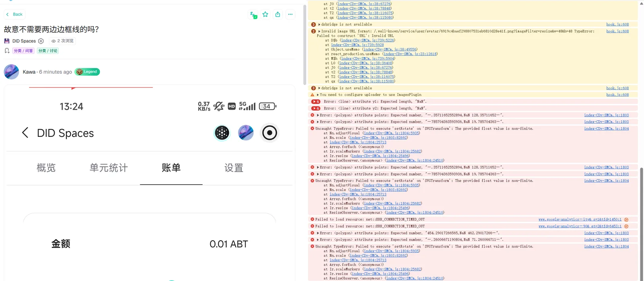Open the L0 stack link js:38:36408
644x281 pixels.
(x=365, y=63)
